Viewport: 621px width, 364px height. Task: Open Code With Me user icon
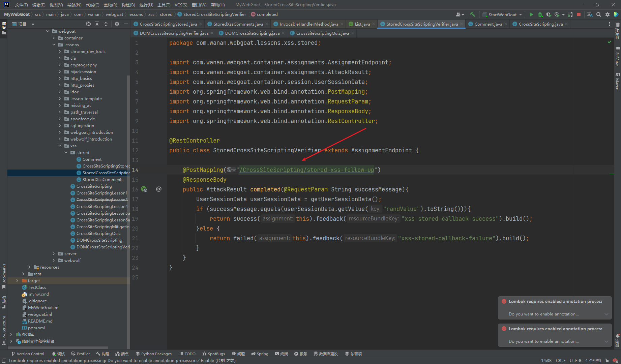coord(460,14)
